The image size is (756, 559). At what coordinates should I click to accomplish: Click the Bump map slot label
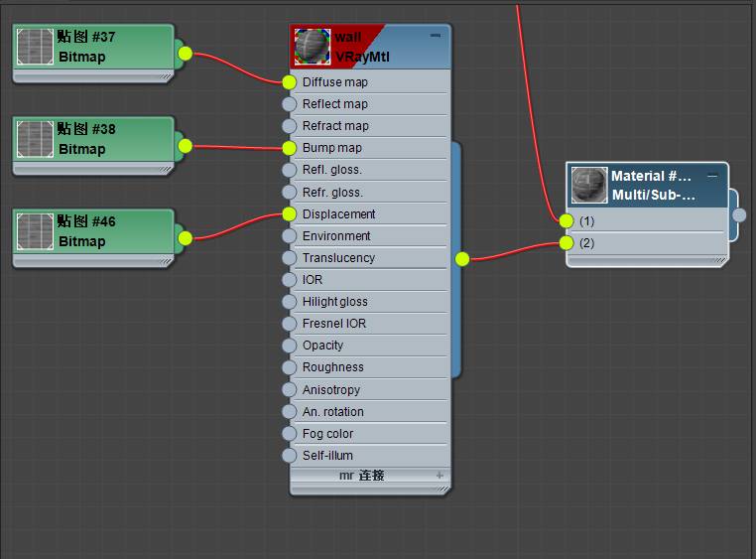pos(332,148)
